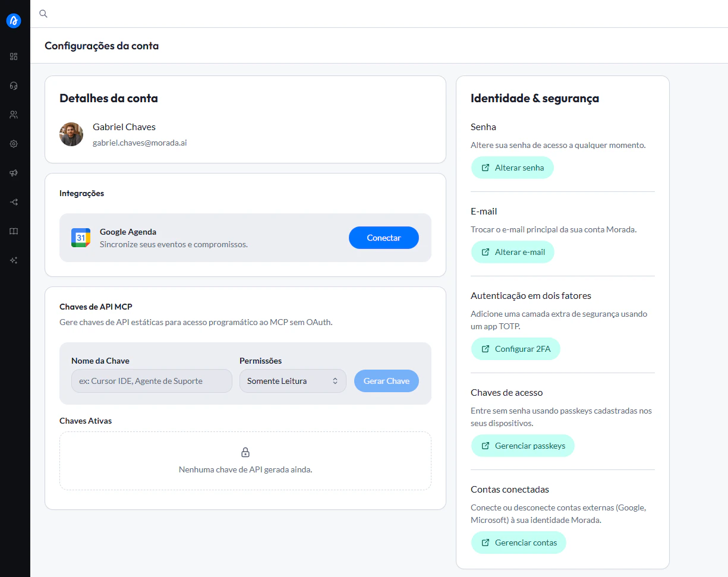Click the E-mail section heading
The height and width of the screenshot is (577, 728).
tap(484, 212)
